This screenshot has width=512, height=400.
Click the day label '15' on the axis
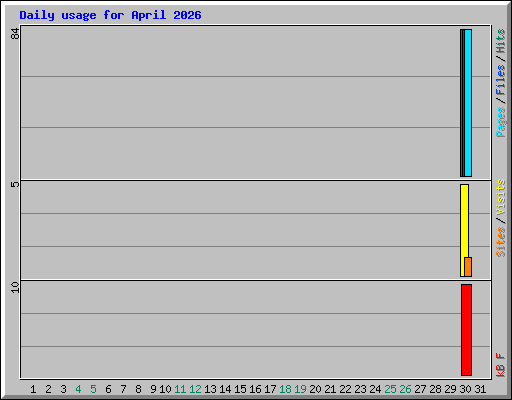pyautogui.click(x=240, y=389)
